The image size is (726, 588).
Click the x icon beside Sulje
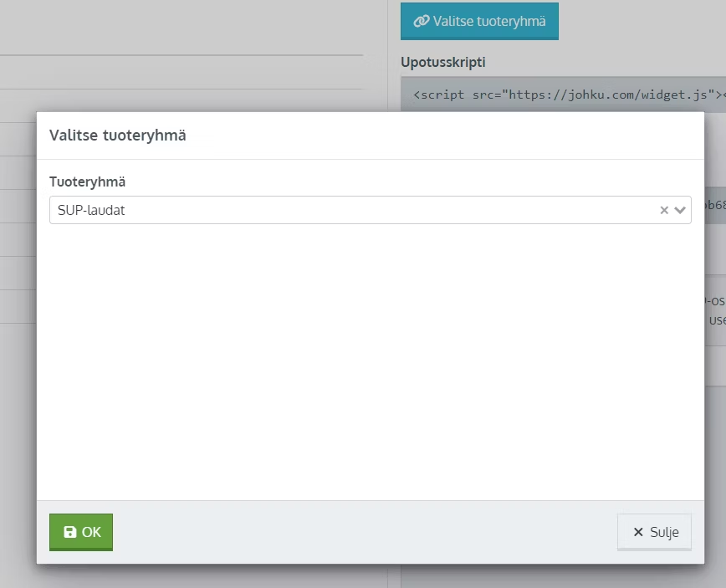click(x=638, y=532)
